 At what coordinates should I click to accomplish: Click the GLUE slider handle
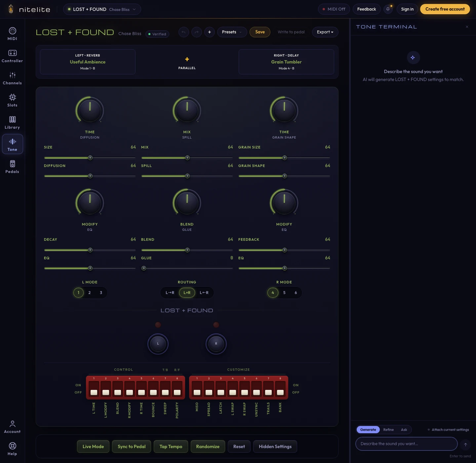144,268
